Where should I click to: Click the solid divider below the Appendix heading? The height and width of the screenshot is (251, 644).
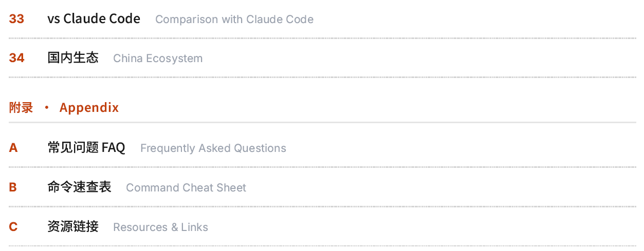(322, 123)
